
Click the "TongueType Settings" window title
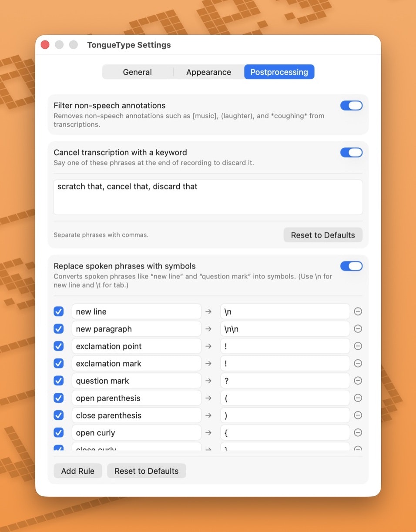[x=129, y=45]
